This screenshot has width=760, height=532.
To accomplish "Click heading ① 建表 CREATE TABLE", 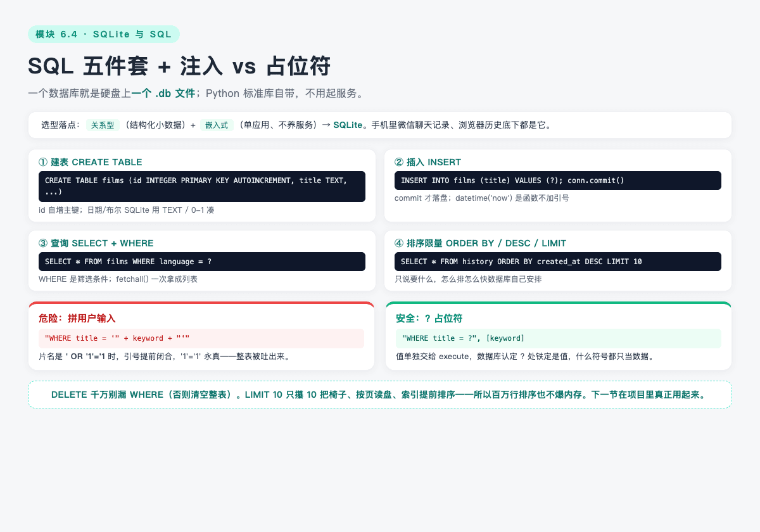I will [91, 162].
